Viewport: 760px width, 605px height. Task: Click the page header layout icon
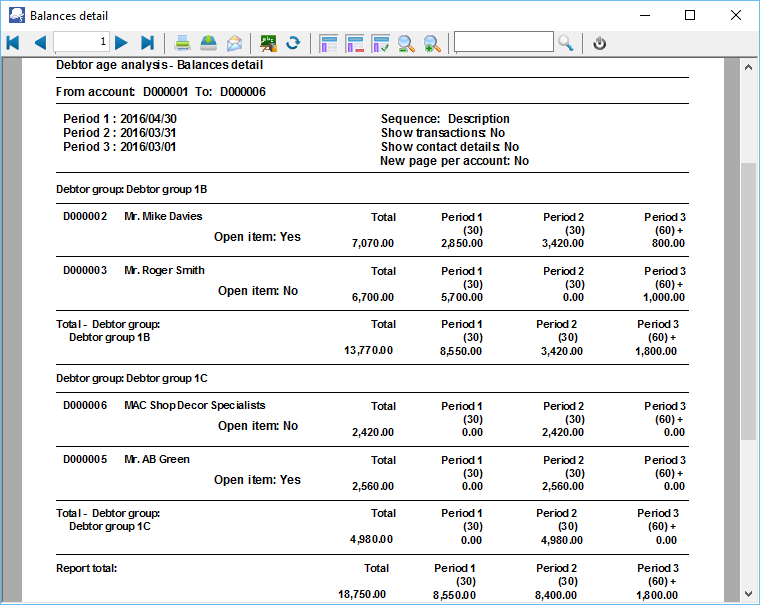[x=328, y=43]
